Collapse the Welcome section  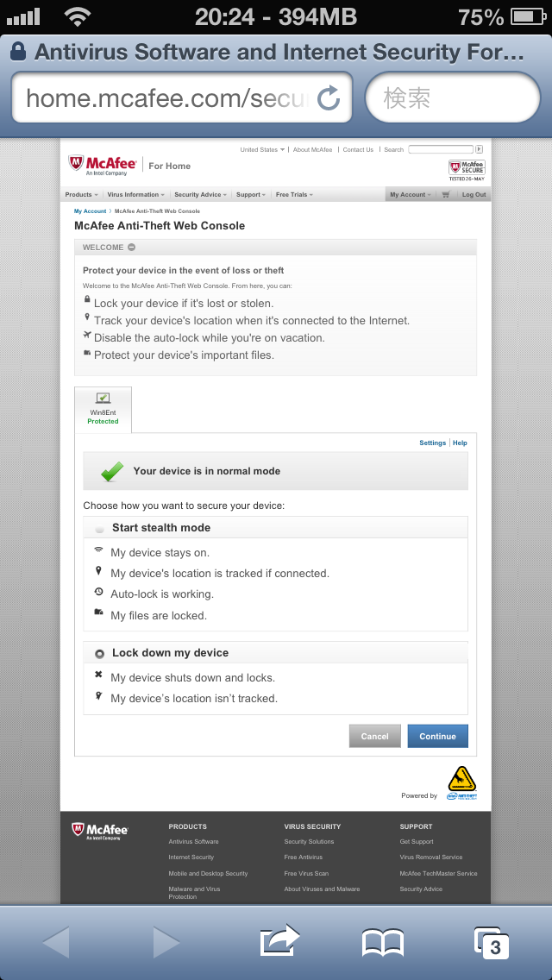(x=131, y=248)
